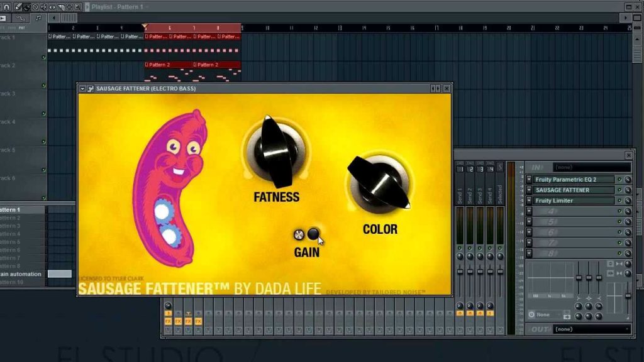Open empty effect slot 4 menu arrow
644x362 pixels.
(x=529, y=211)
